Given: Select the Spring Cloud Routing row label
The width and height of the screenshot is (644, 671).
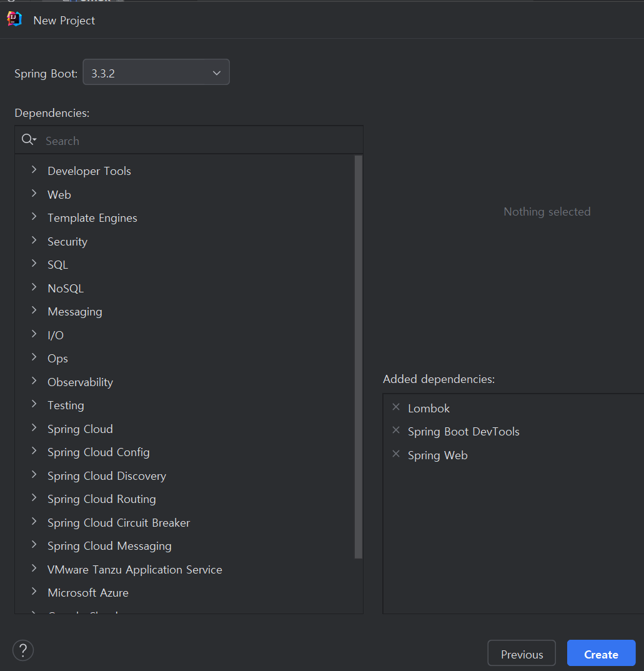Looking at the screenshot, I should click(x=101, y=499).
